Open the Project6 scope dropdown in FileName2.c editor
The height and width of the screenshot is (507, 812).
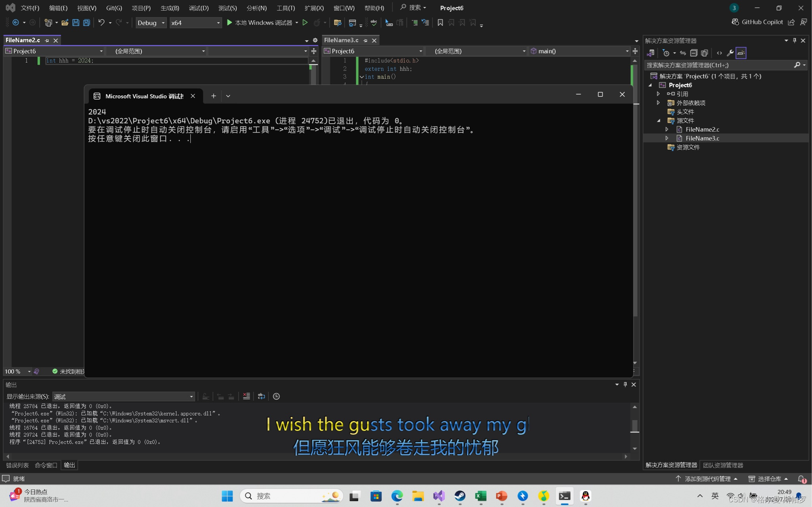[54, 51]
